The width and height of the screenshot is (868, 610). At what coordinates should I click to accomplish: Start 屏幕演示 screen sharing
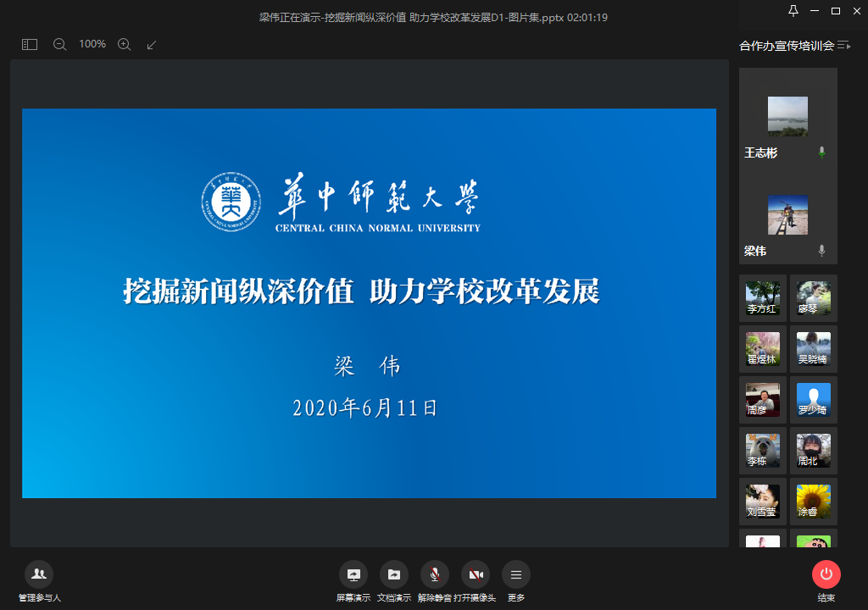353,574
